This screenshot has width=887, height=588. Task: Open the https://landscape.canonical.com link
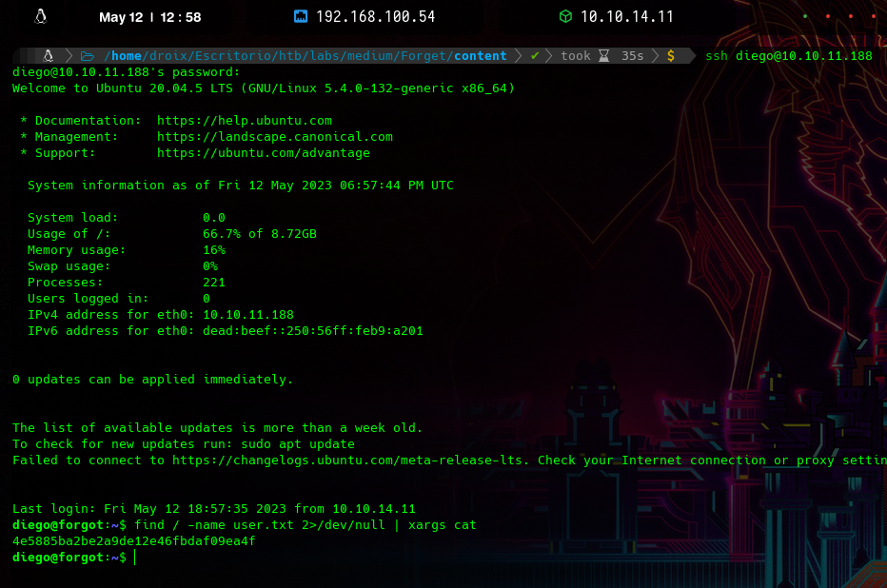[274, 137]
